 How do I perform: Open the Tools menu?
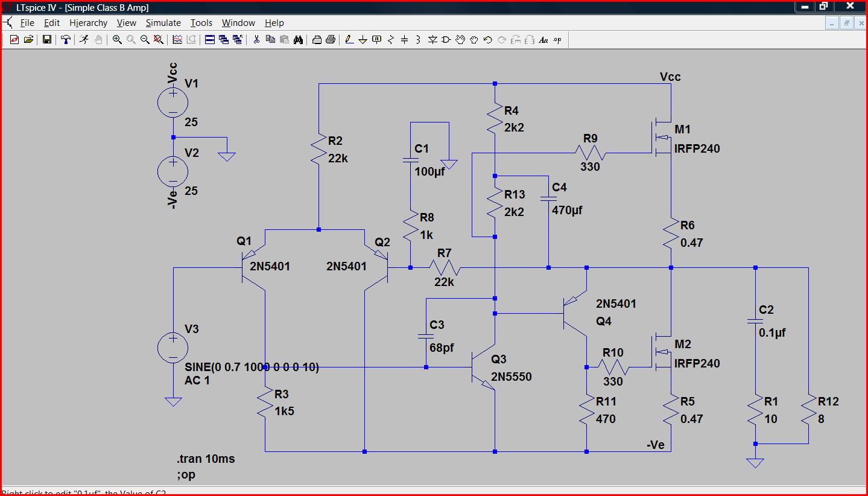coord(201,23)
